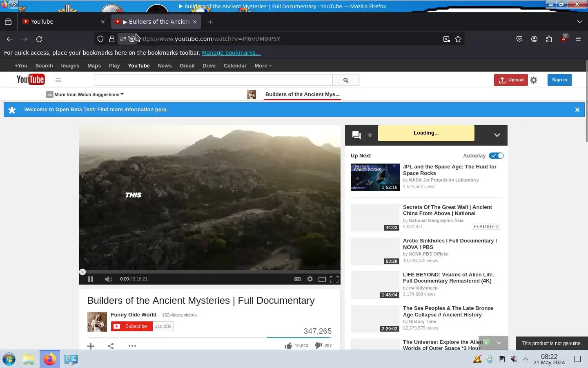Dislike the video with thumbs down

click(318, 346)
